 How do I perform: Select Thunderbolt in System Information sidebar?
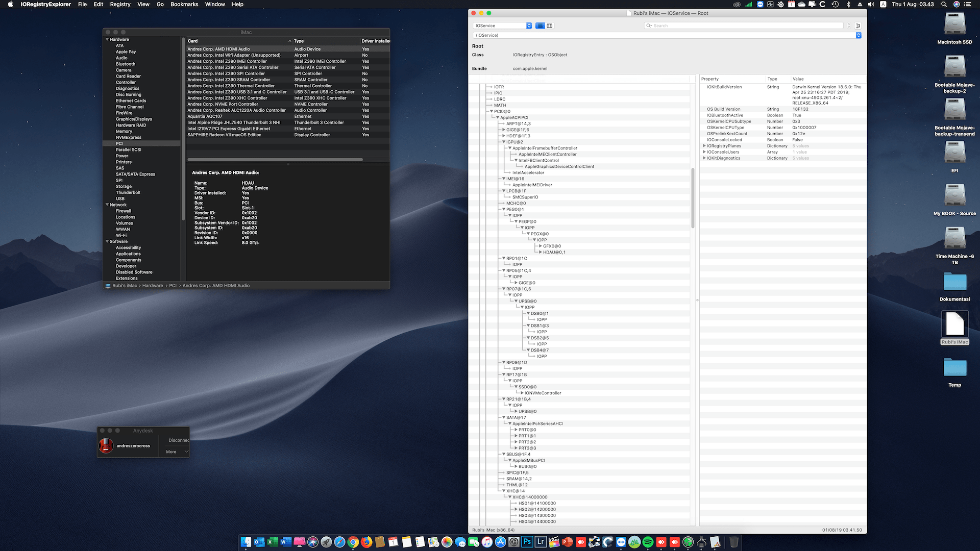click(128, 192)
